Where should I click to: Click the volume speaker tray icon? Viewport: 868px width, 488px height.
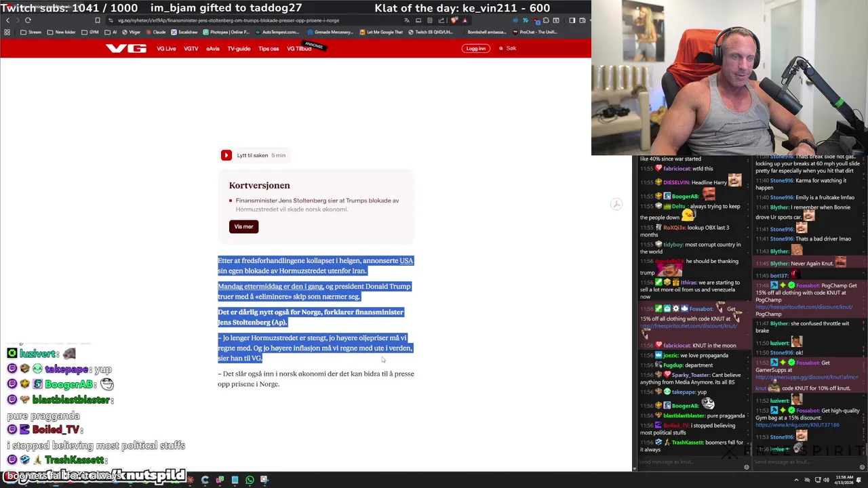tap(825, 480)
